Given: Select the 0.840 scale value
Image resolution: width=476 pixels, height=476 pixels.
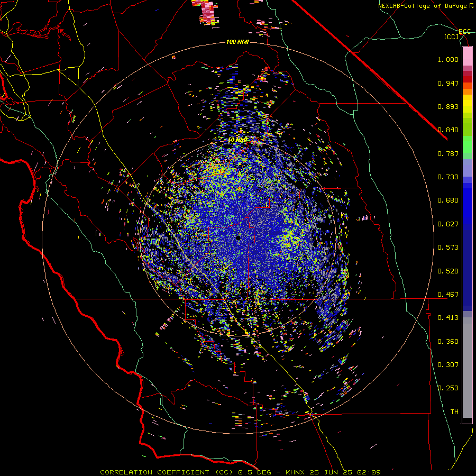Looking at the screenshot, I should pos(448,130).
